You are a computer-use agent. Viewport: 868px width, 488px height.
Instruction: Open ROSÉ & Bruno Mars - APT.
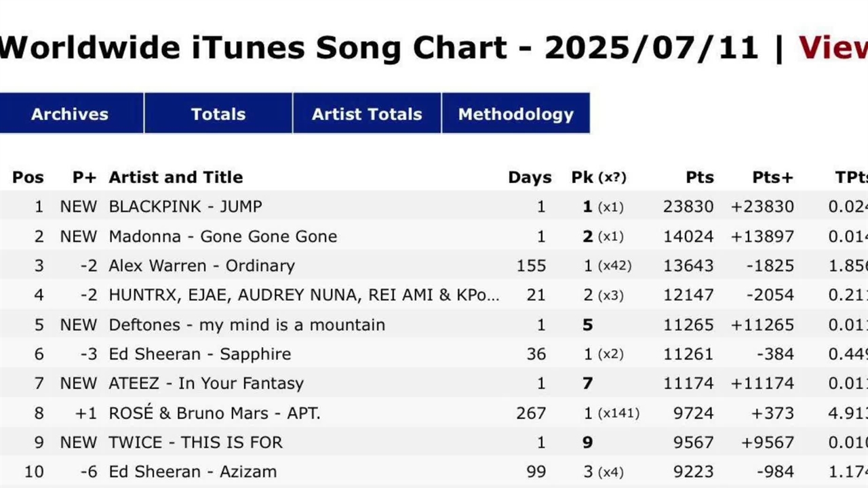(214, 413)
